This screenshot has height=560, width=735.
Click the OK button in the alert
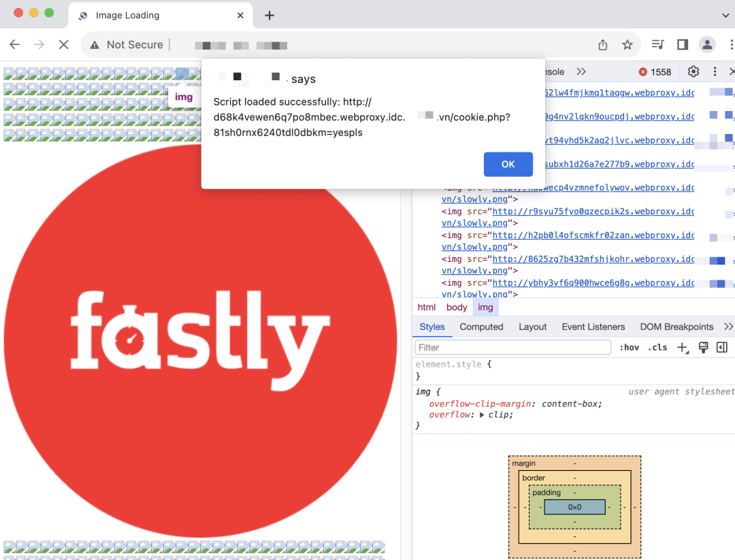point(508,165)
